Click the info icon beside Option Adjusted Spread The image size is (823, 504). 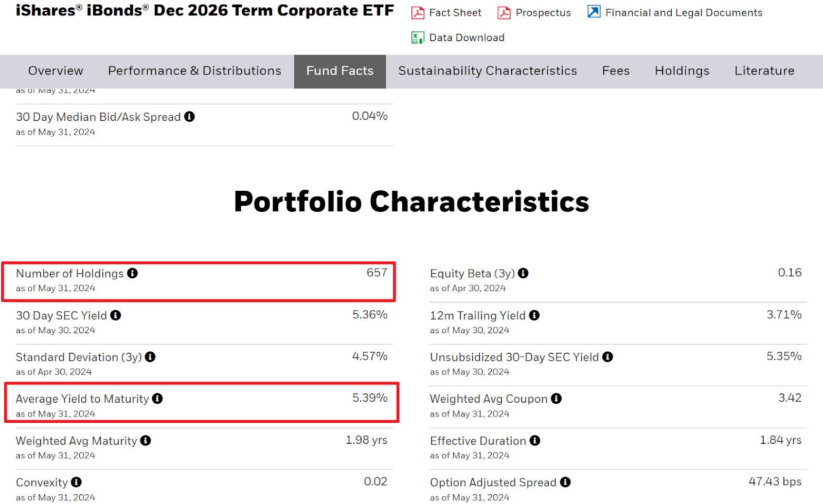point(565,482)
